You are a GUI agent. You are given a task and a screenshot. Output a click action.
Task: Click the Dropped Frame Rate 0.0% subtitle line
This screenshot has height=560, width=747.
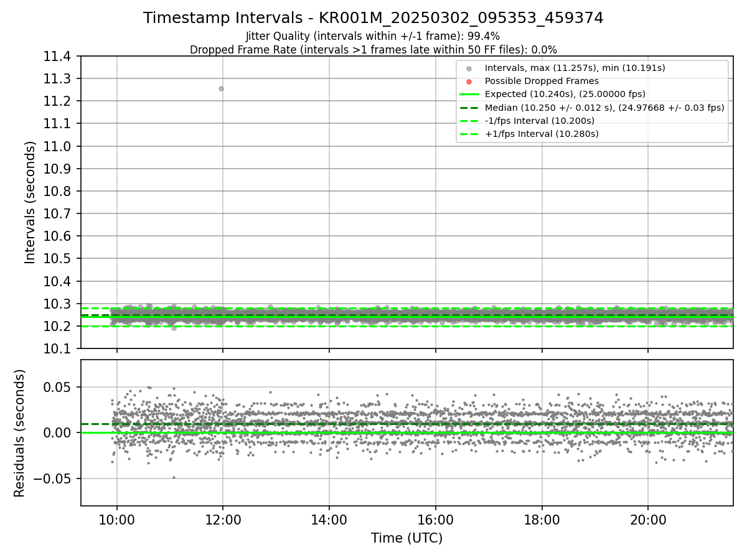pyautogui.click(x=373, y=50)
